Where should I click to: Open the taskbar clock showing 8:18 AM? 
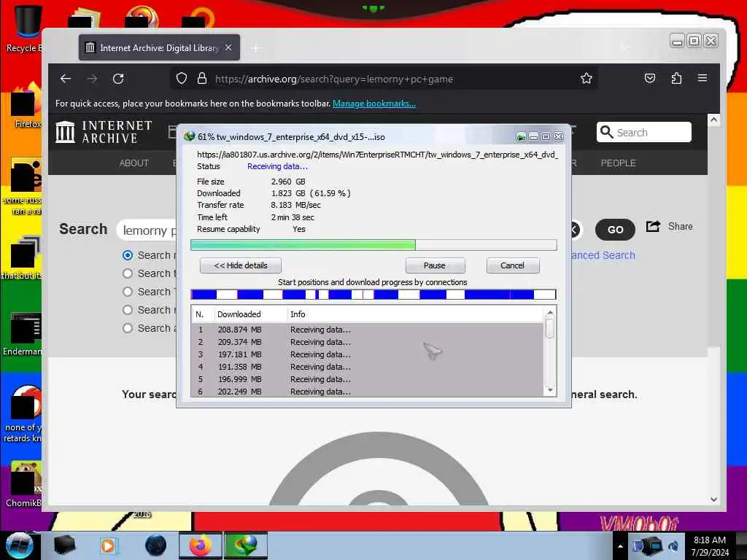click(x=710, y=546)
